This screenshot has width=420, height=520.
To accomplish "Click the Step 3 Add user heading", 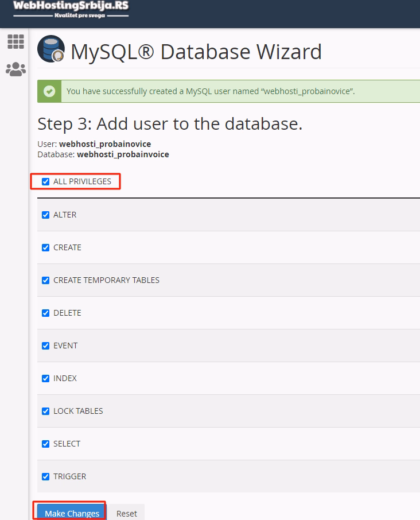I will pos(170,124).
